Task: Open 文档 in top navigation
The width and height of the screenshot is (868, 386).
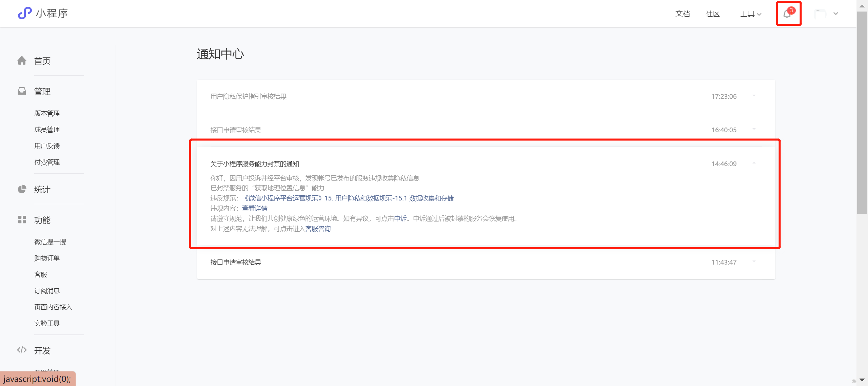Action: point(683,14)
